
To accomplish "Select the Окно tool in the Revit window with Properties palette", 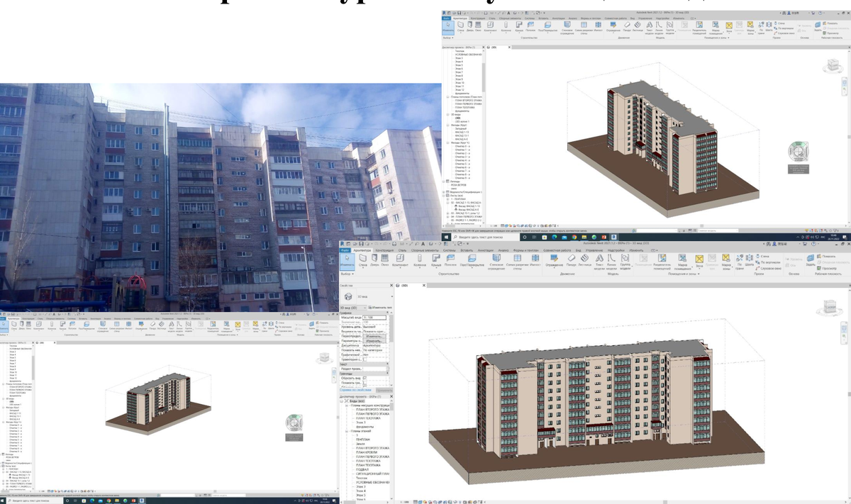I will click(384, 261).
